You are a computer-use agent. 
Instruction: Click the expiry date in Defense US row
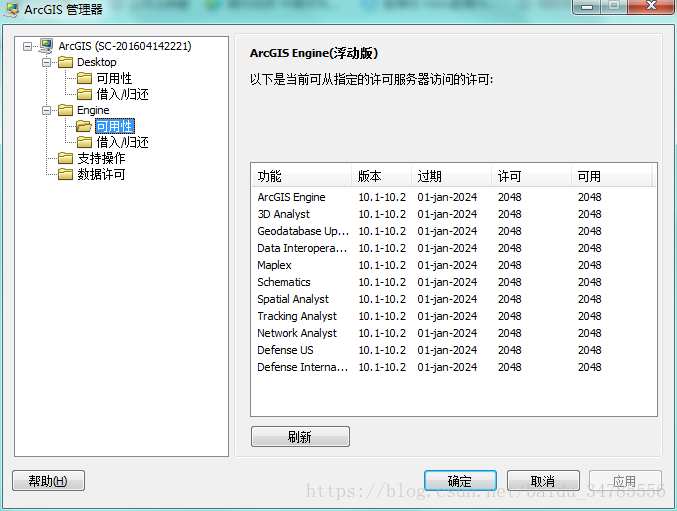447,350
